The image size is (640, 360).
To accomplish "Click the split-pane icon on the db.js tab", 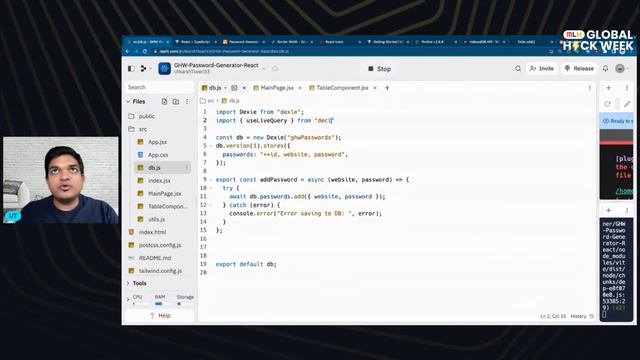I will click(x=234, y=88).
